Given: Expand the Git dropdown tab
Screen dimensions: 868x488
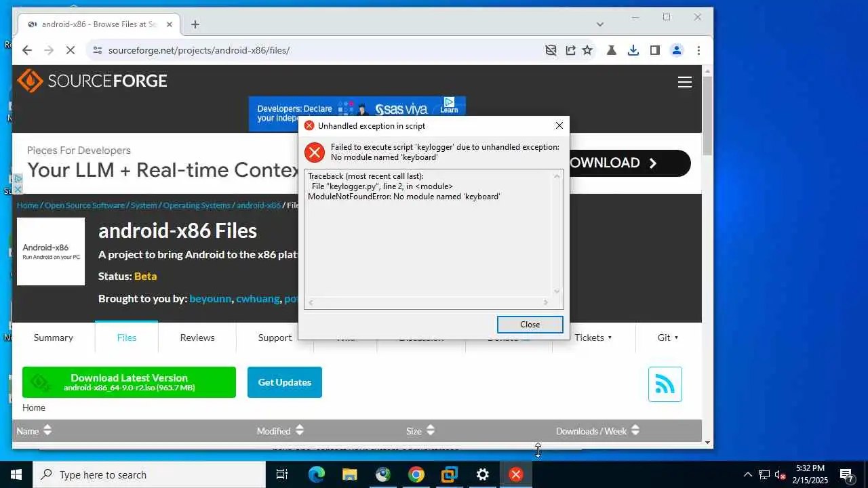Looking at the screenshot, I should click(x=668, y=338).
